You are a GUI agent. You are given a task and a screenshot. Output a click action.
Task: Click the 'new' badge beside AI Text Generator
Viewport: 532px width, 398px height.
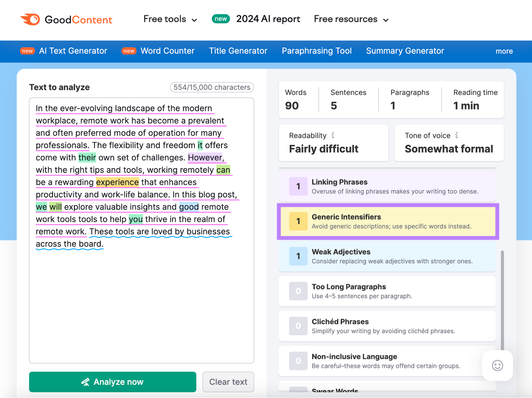coord(27,51)
